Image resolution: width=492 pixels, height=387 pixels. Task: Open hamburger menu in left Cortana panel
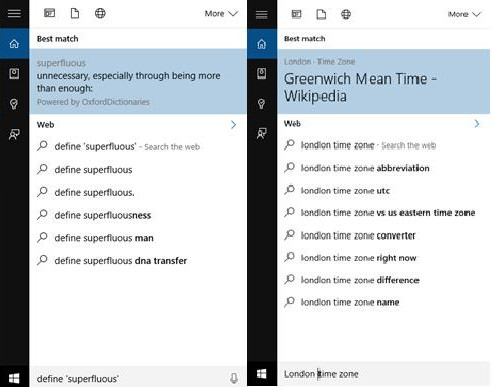(x=14, y=13)
